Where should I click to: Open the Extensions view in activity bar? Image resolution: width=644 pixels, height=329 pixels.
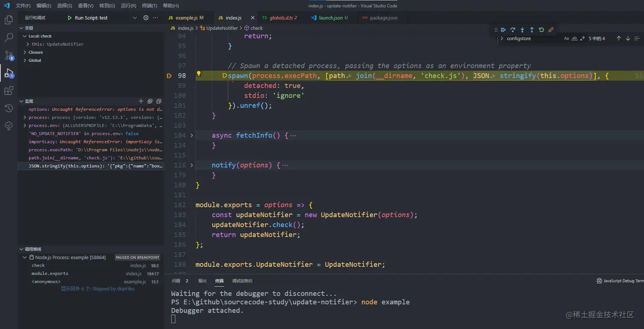coord(9,91)
